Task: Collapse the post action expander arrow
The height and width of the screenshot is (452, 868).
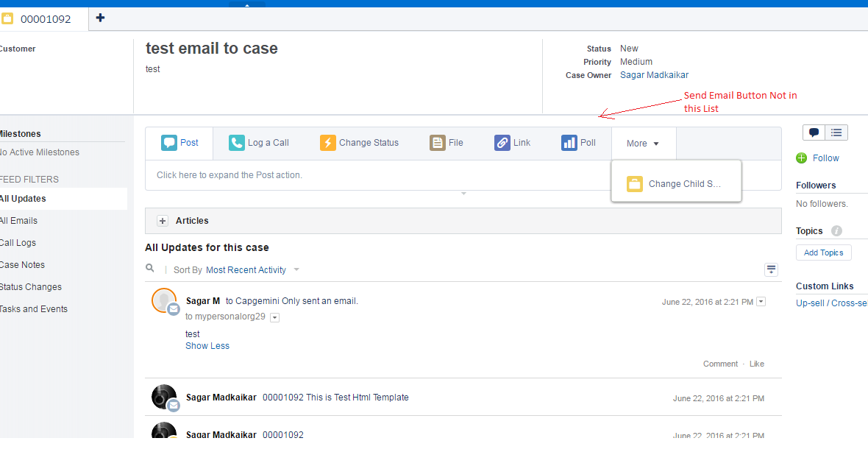Action: point(463,194)
